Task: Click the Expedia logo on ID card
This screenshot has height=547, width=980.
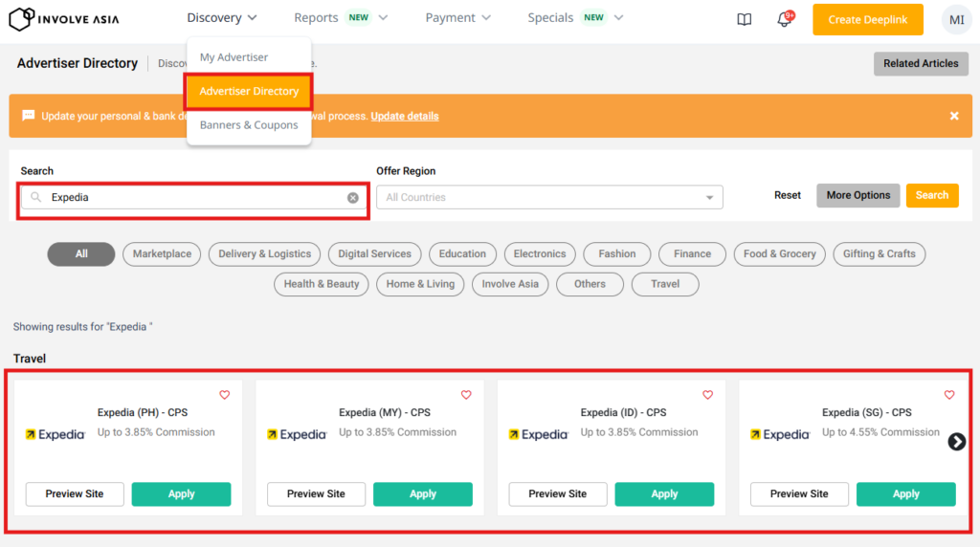Action: [538, 434]
